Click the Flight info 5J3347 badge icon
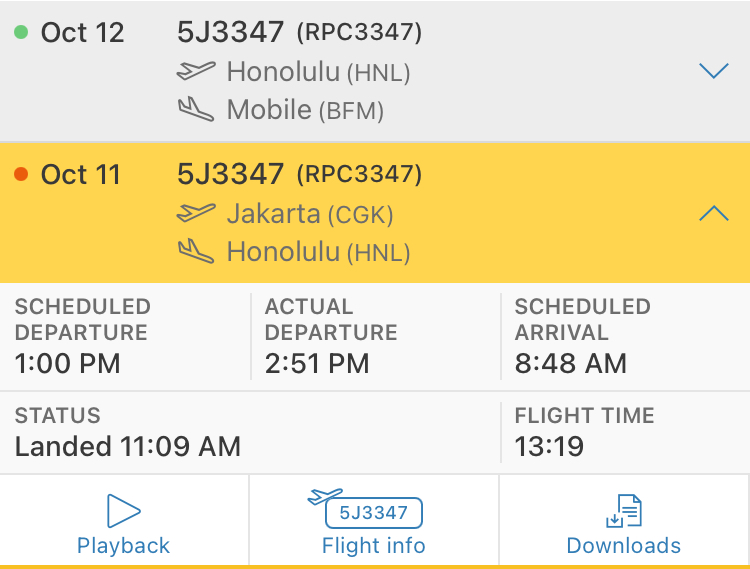The height and width of the screenshot is (569, 750). coord(373,512)
